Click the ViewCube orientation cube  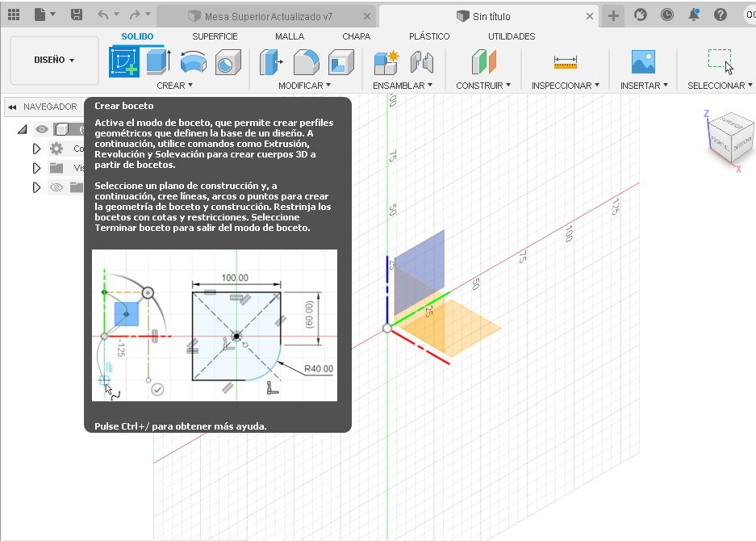(730, 137)
